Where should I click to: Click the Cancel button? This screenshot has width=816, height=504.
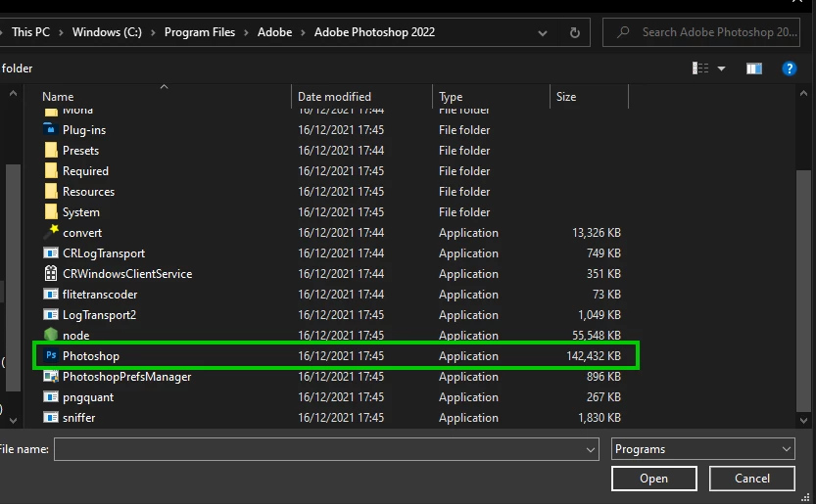pos(752,479)
